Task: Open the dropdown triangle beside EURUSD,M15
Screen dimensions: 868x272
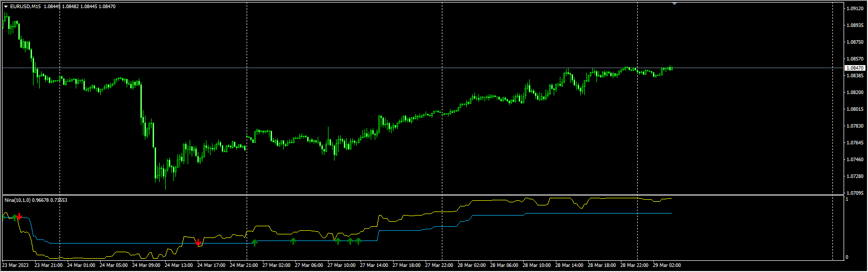Action: 6,7
